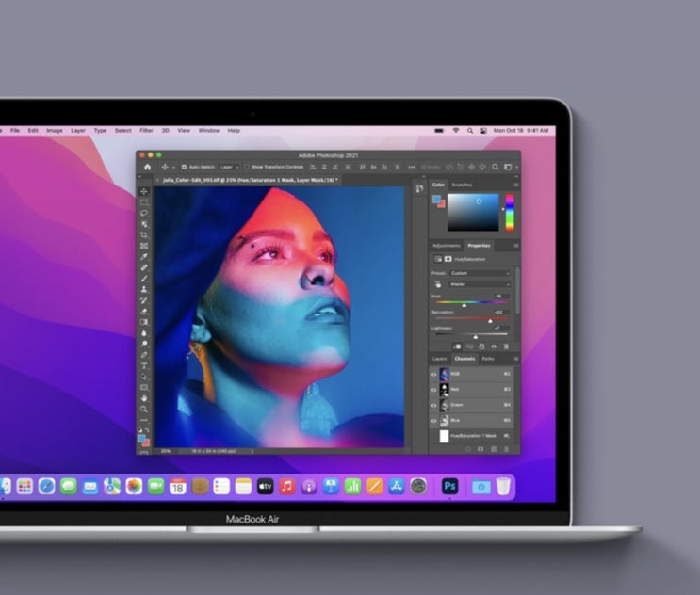Click the Hue slider handle
Viewport: 700px width, 595px height.
pos(464,305)
